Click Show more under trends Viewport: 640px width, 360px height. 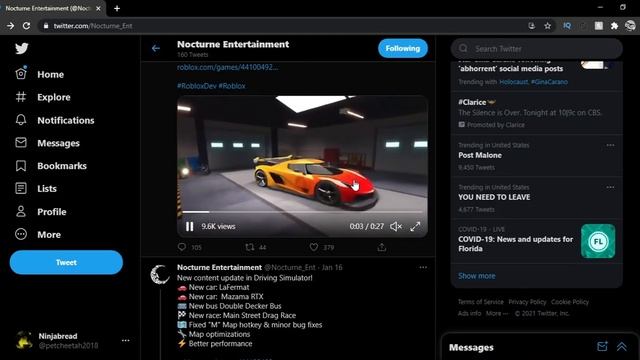click(476, 276)
